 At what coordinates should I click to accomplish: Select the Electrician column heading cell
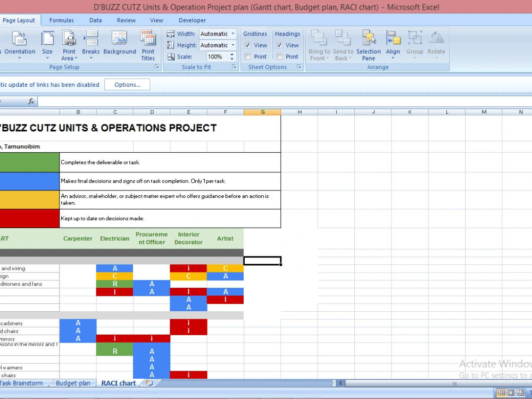click(115, 238)
